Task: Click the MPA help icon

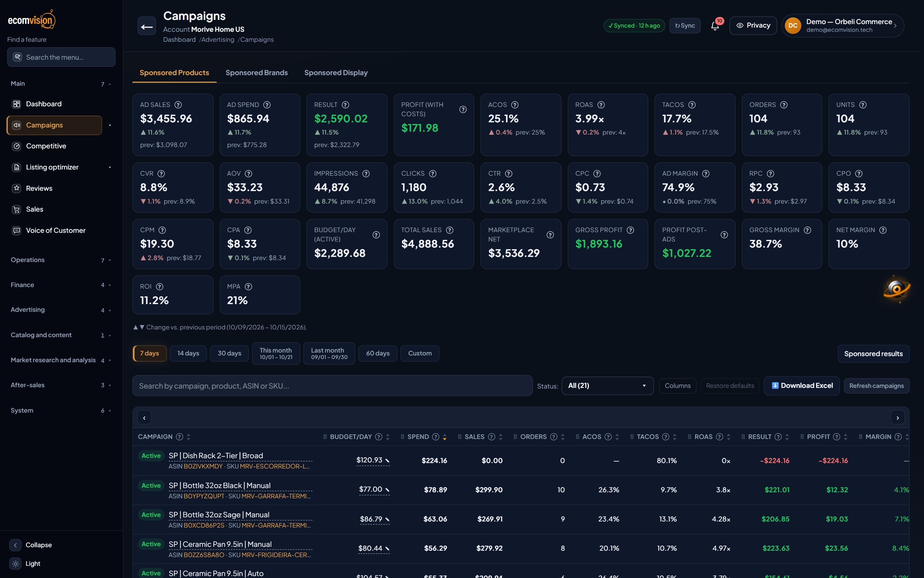Action: coord(248,287)
